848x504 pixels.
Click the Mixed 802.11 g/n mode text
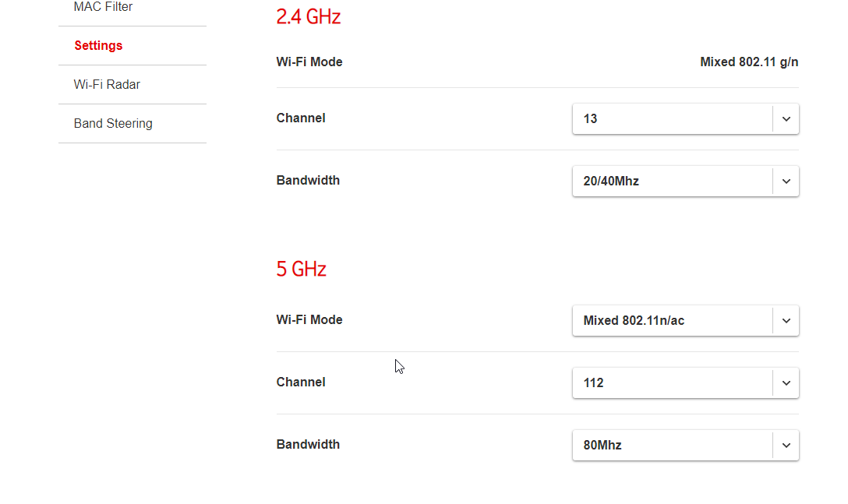coord(749,62)
